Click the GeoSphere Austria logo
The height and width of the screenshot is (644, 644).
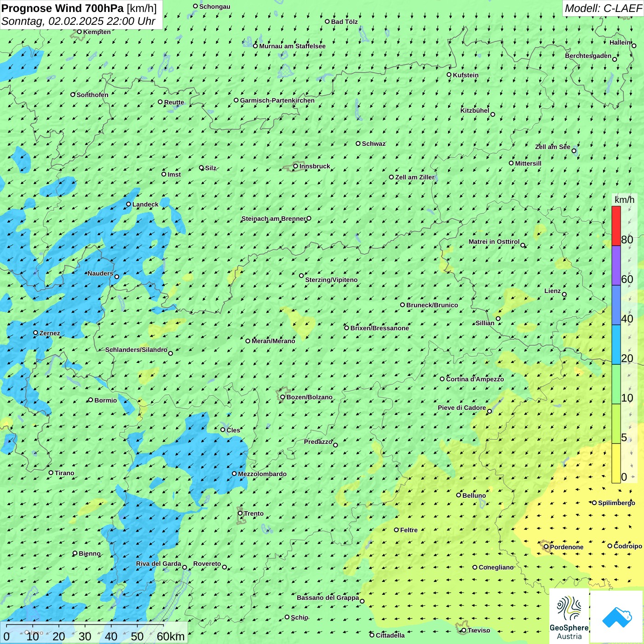pos(569,616)
